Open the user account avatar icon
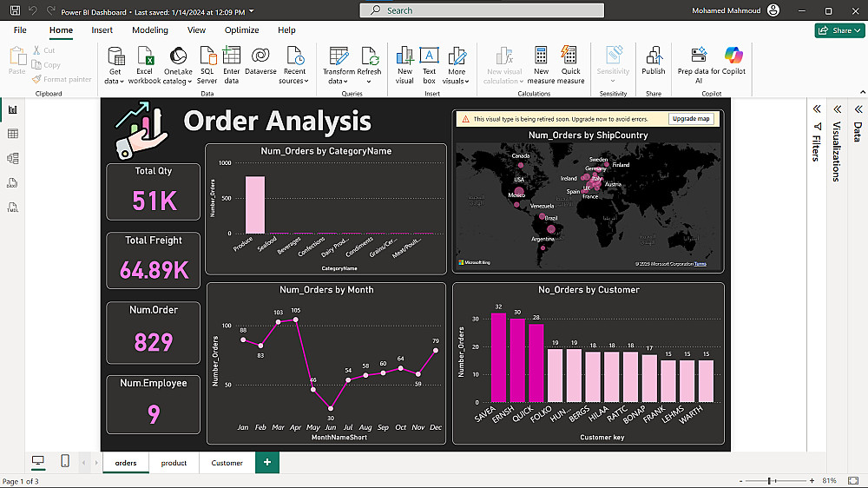Screen dimensions: 868x488 (773, 10)
